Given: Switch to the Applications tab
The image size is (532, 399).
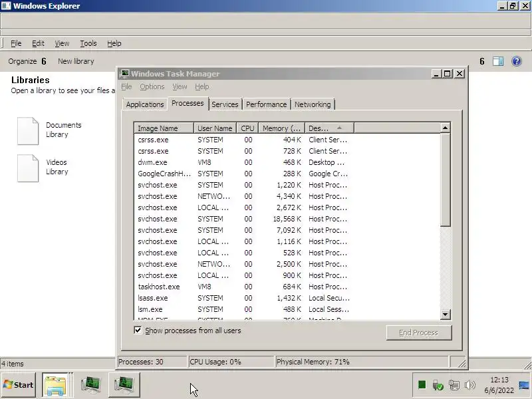Looking at the screenshot, I should [x=145, y=104].
